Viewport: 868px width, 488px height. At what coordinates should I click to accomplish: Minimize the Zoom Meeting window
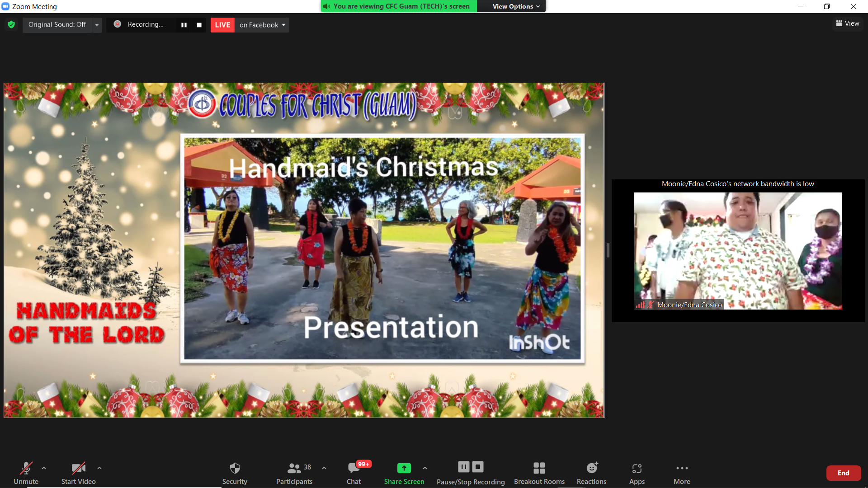point(801,6)
